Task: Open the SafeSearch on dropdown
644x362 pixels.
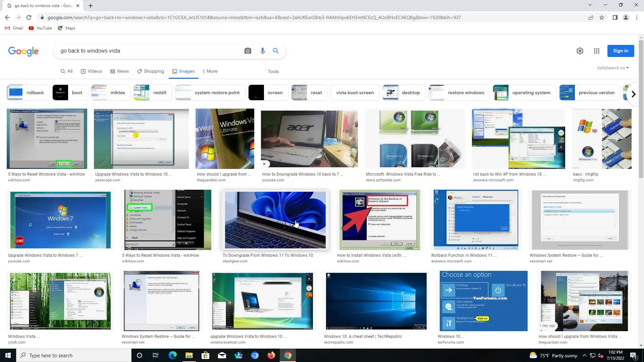Action: (x=612, y=68)
